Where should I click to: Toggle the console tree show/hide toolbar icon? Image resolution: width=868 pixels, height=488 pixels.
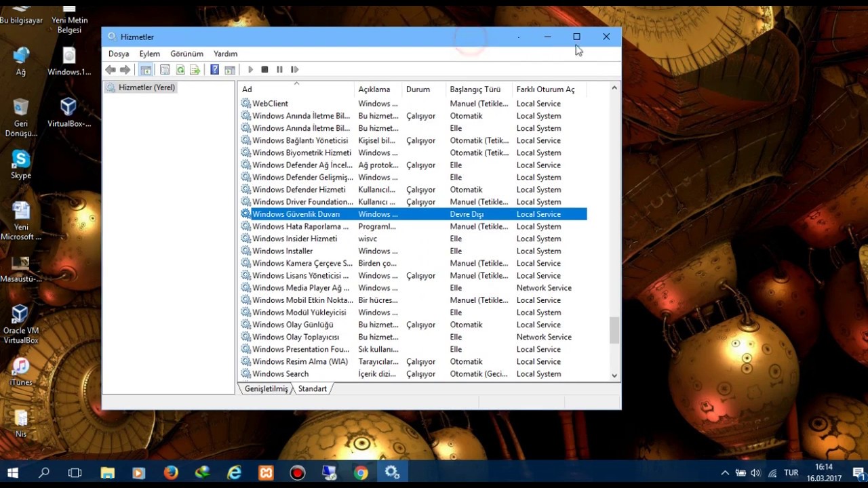click(x=146, y=70)
